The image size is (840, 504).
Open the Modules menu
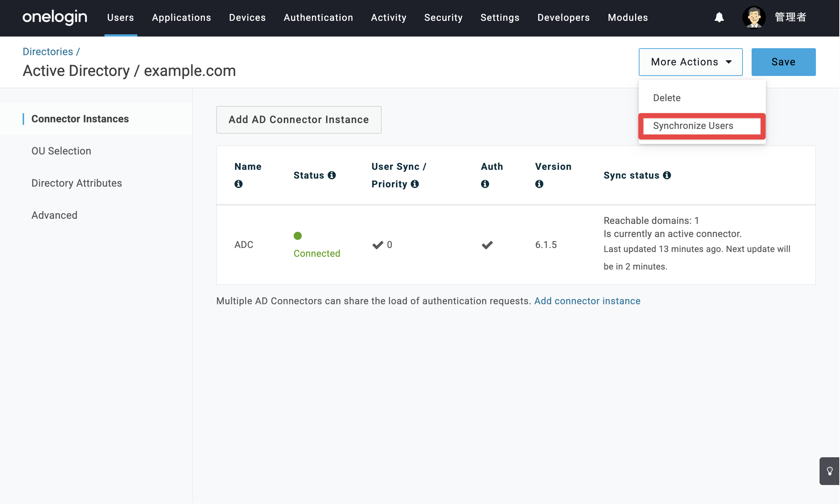(x=628, y=18)
